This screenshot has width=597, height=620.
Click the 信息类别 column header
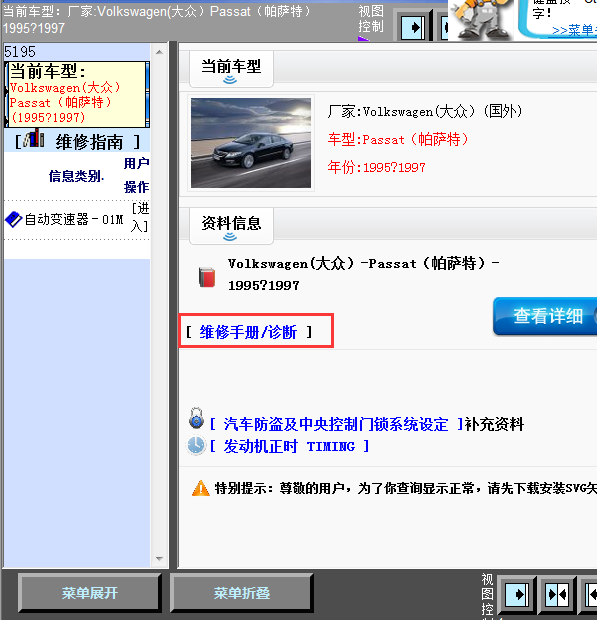pos(76,176)
